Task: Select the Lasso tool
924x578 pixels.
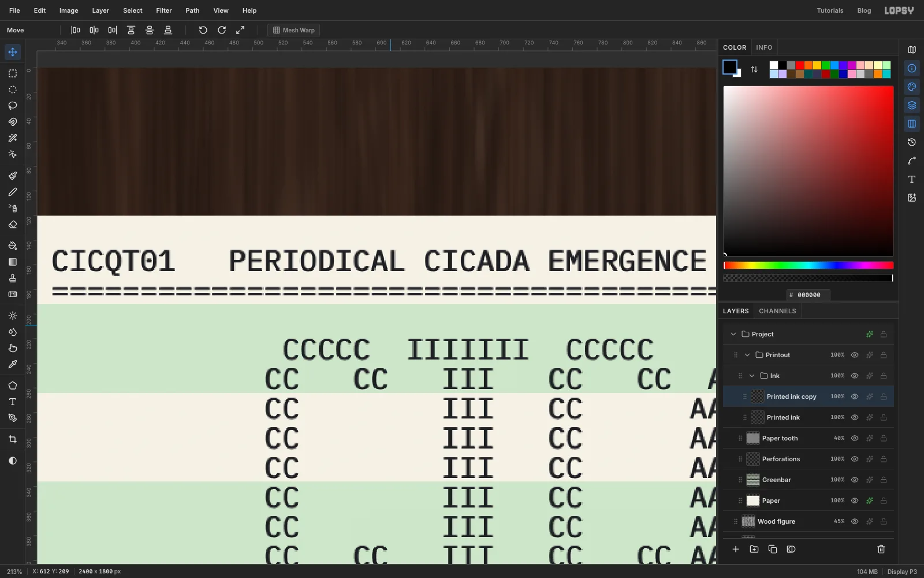Action: point(13,106)
